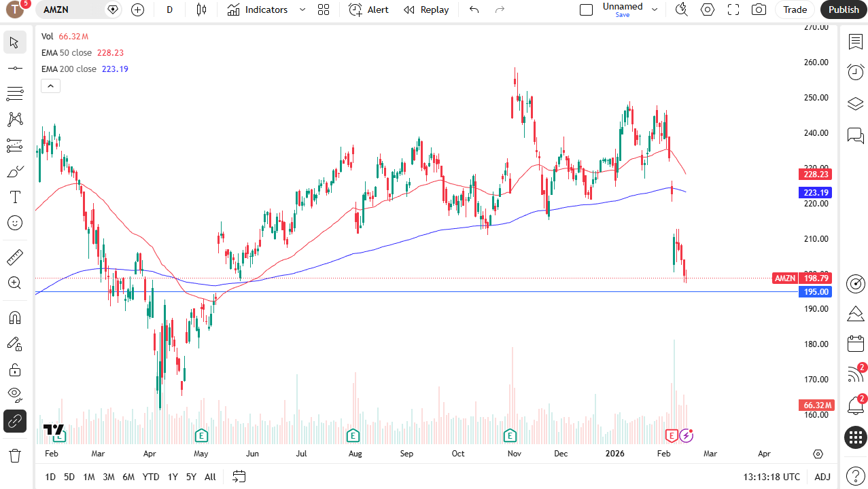
Task: Expand the manage layouts dropdown arrow
Action: point(655,10)
